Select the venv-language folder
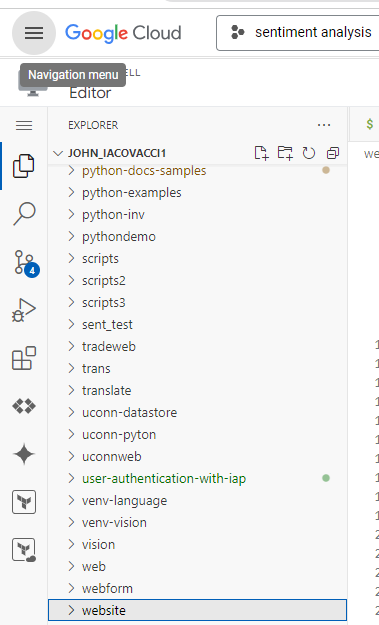Screen dimensions: 379x625 point(198,501)
